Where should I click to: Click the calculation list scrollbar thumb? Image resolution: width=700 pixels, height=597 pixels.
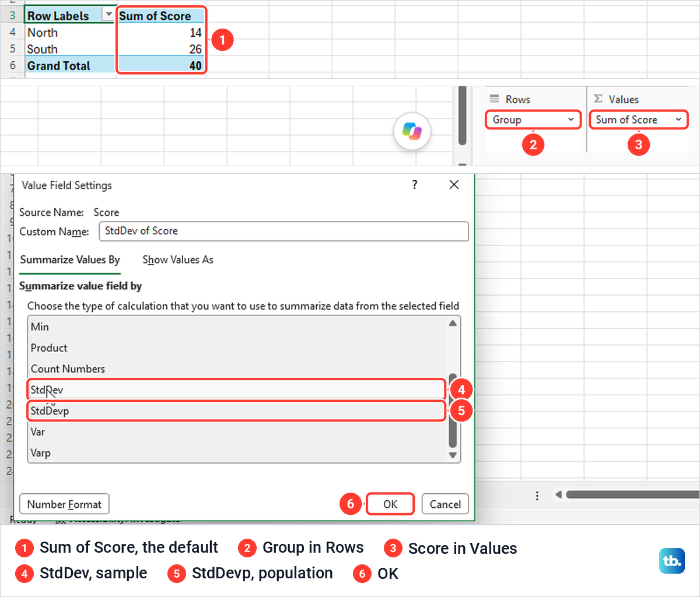[x=453, y=410]
